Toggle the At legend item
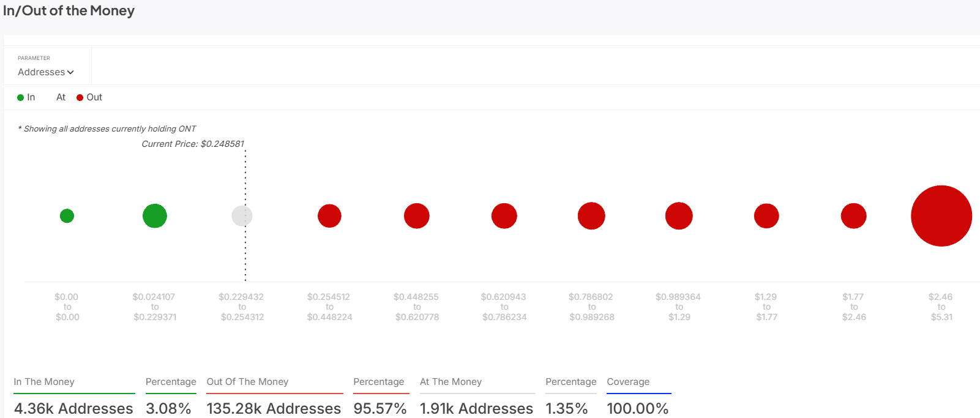 pyautogui.click(x=61, y=97)
